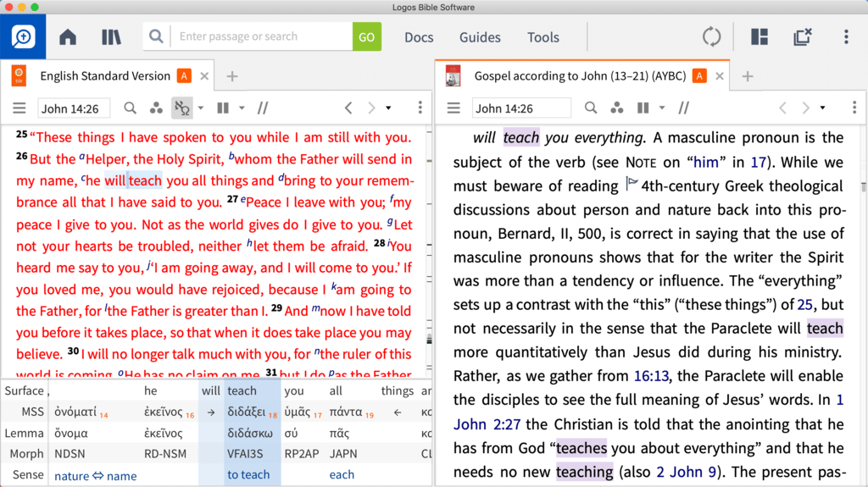Follow the verse 17 link
Viewport: 868px width, 487px height.
coord(758,162)
